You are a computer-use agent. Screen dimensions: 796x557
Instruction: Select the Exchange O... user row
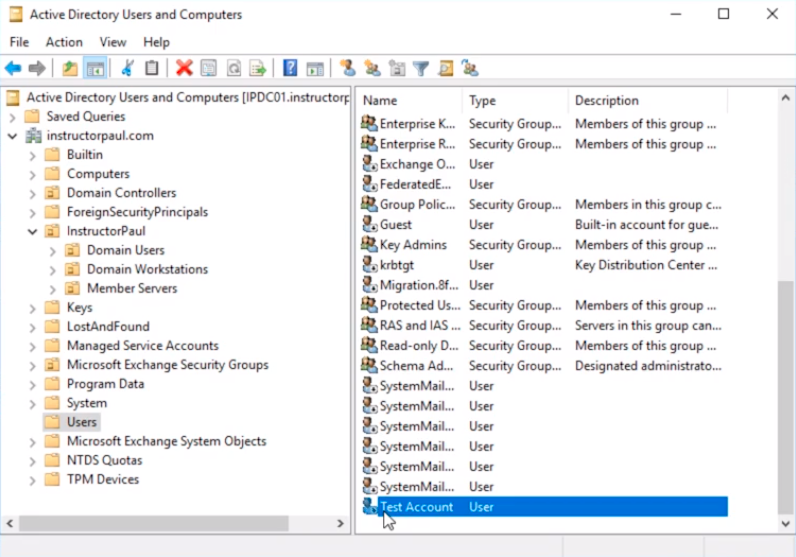[544, 164]
